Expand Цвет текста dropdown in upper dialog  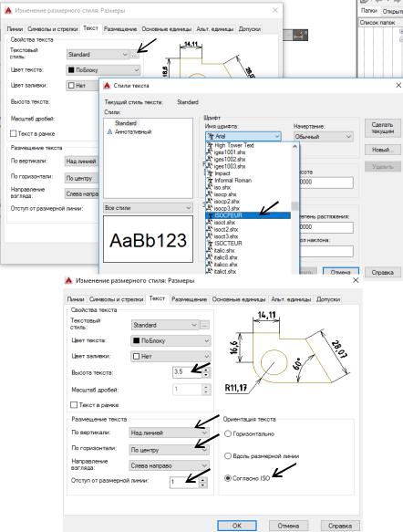coord(103,70)
